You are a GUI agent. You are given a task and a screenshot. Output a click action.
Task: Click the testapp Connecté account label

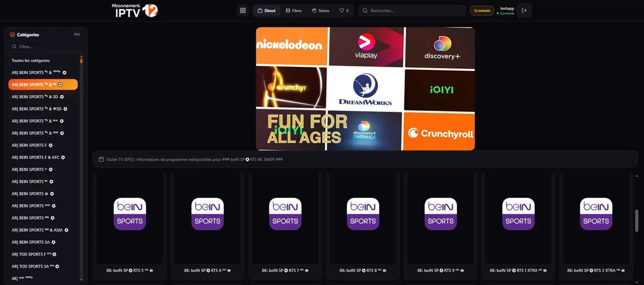pyautogui.click(x=506, y=10)
